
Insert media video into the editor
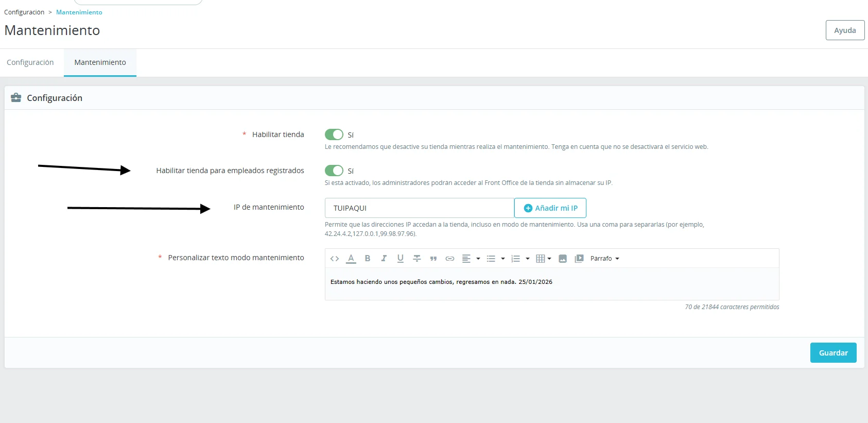(x=579, y=259)
